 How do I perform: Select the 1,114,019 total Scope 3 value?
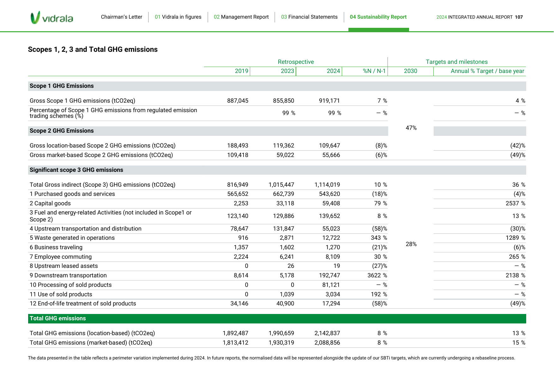click(327, 185)
